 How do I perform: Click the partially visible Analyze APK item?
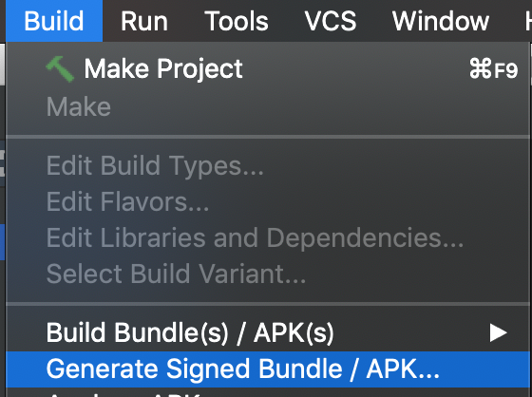pos(123,394)
